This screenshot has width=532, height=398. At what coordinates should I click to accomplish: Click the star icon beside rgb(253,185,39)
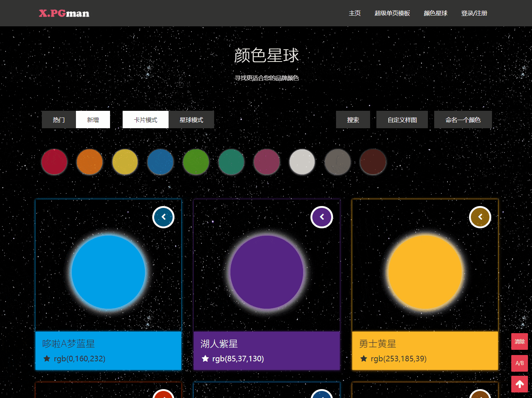(363, 358)
